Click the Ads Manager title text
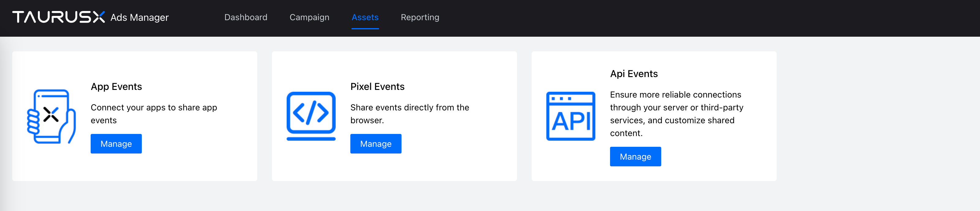 coord(139,17)
